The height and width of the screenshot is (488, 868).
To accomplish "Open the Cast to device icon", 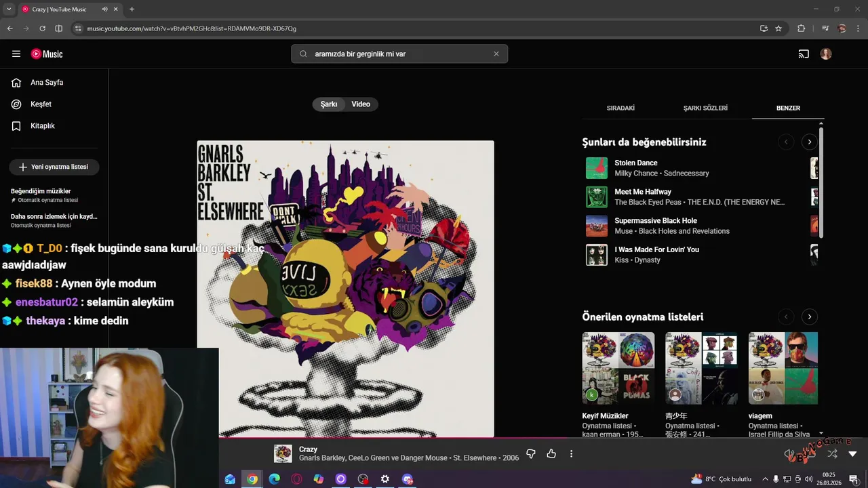I will click(x=804, y=54).
